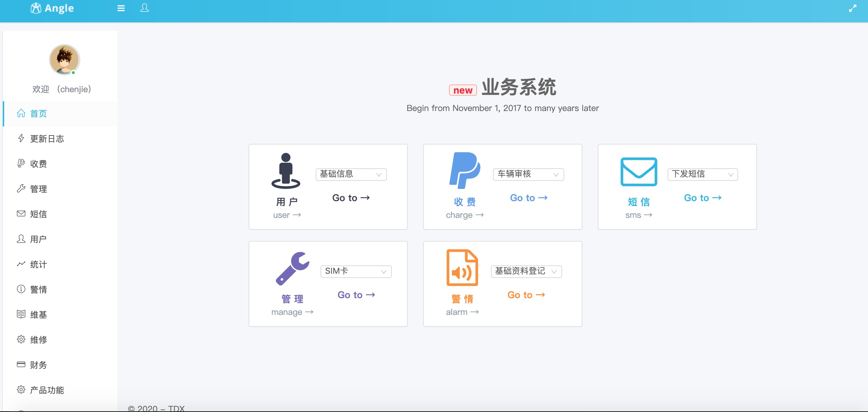Image resolution: width=868 pixels, height=412 pixels.
Task: Open the 车辆审核 dropdown
Action: pyautogui.click(x=528, y=174)
